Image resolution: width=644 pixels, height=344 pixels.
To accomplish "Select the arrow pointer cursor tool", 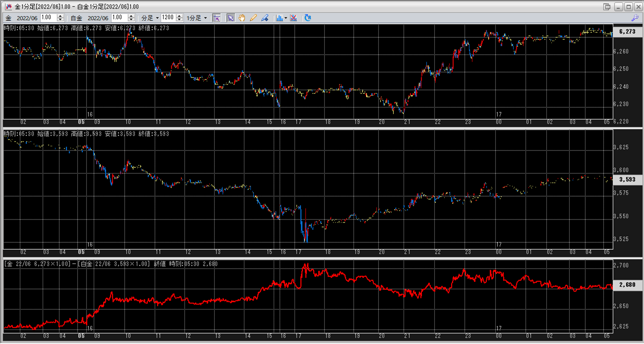I will pyautogui.click(x=231, y=18).
